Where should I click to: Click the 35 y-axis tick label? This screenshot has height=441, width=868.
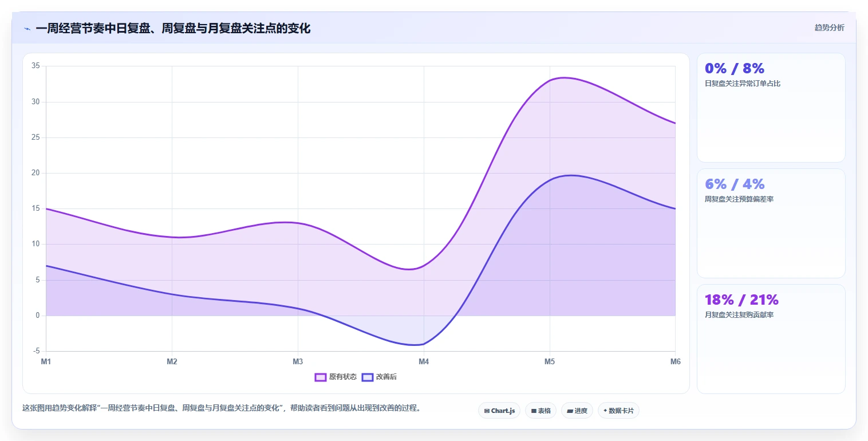[x=35, y=66]
